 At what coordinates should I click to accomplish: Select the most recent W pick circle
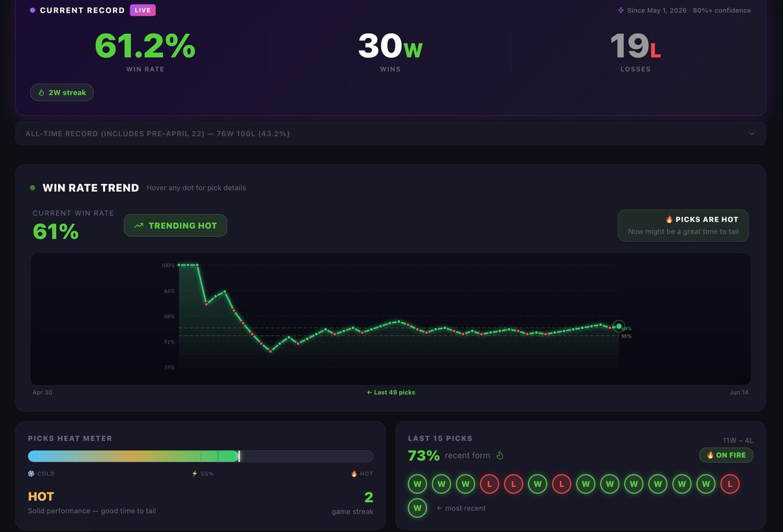tap(417, 507)
